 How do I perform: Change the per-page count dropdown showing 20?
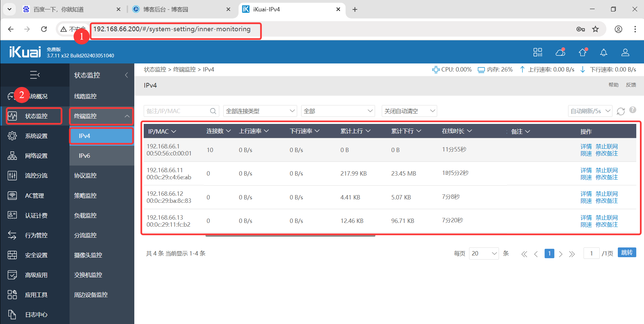(484, 253)
